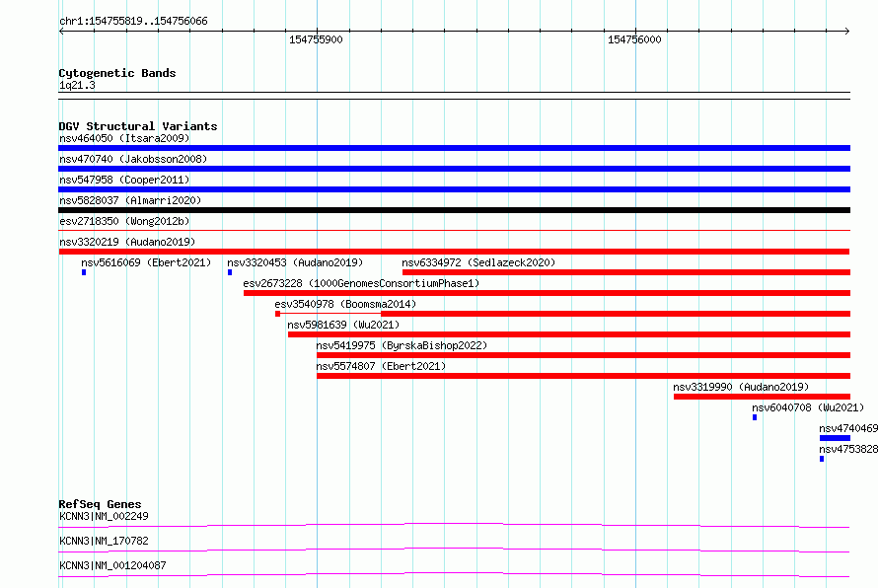Viewport: 878px width, 588px height.
Task: Open the KCNN3|NM_001204087 transcript label
Action: 112,565
